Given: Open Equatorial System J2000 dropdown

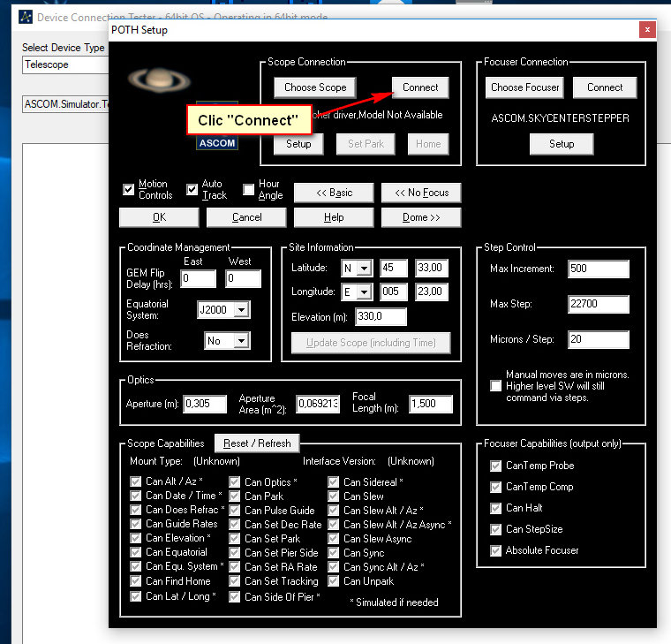Looking at the screenshot, I should point(223,309).
